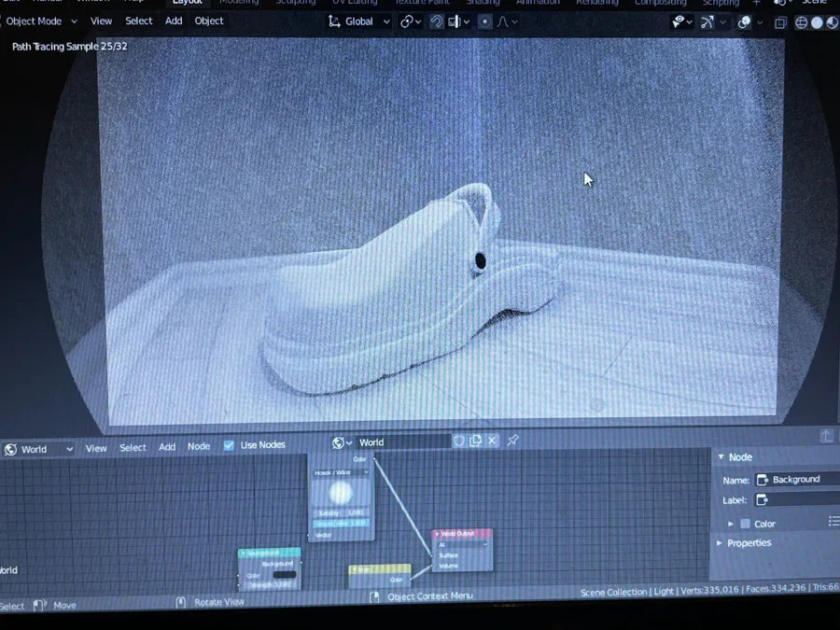Toggle proportional editing
This screenshot has width=840, height=630.
pyautogui.click(x=484, y=22)
